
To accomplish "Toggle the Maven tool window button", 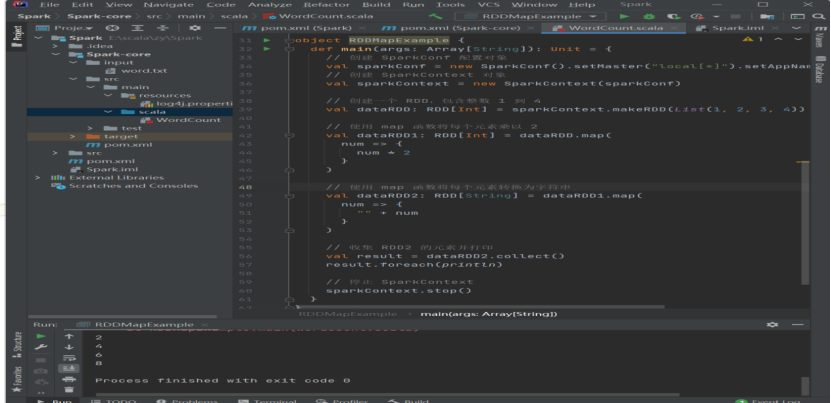I will coord(820,37).
